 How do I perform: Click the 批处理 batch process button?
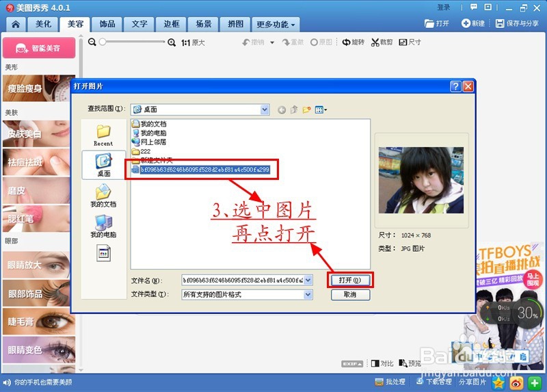(x=390, y=382)
